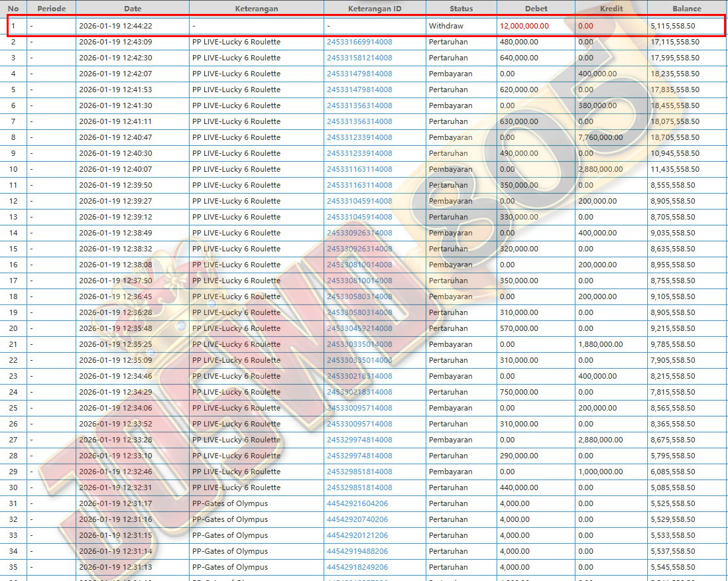728x581 pixels.
Task: Click the Periode column header
Action: 51,9
